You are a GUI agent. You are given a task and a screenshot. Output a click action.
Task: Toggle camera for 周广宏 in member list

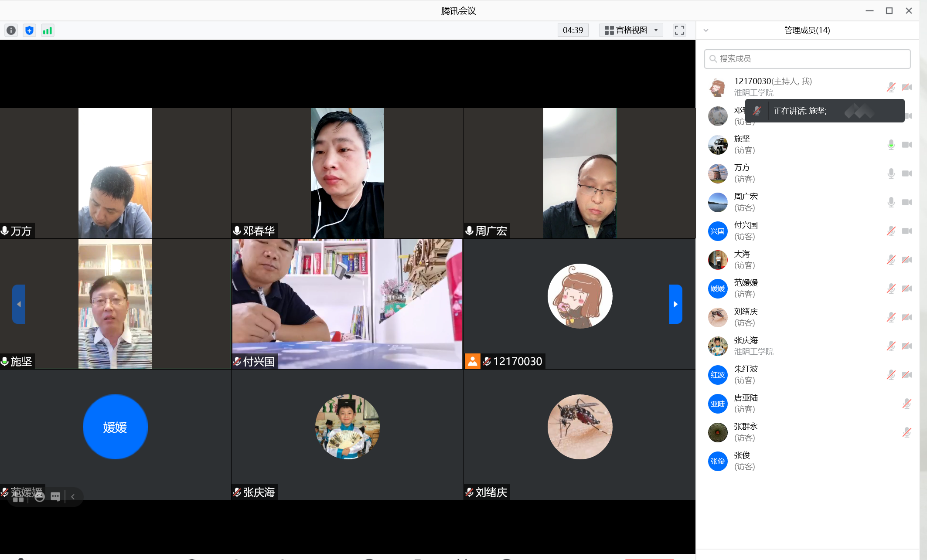click(x=907, y=202)
